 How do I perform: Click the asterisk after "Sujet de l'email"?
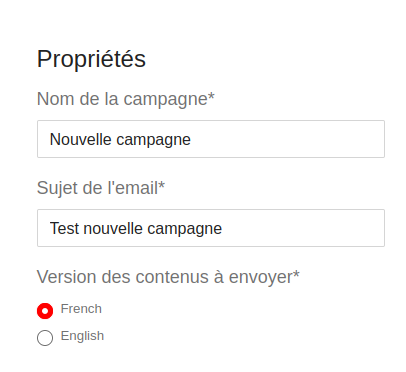coord(161,185)
